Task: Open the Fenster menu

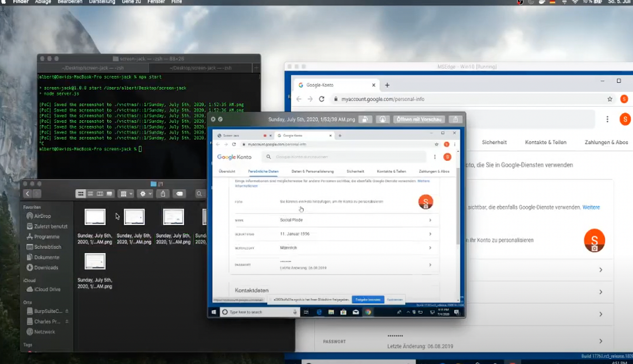Action: [x=156, y=2]
